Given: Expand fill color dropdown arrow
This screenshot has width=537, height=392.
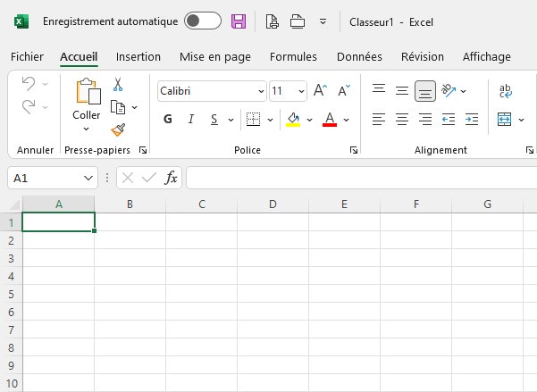Looking at the screenshot, I should tap(309, 120).
